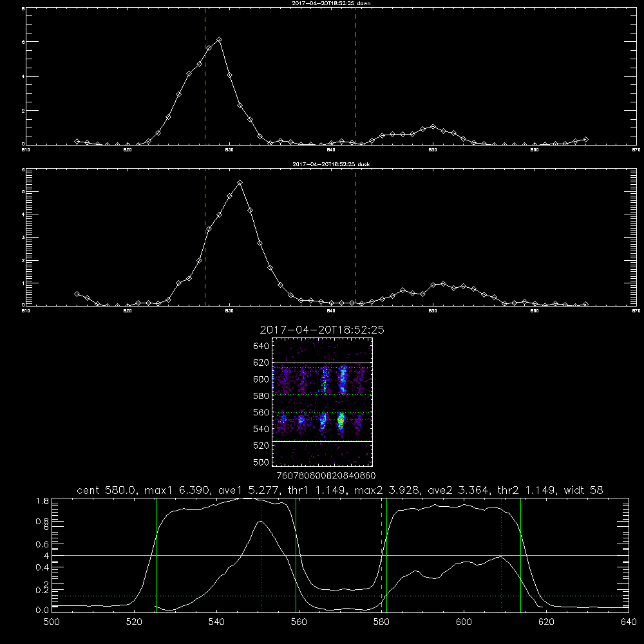
Task: Click the 580 label on bottom plot axis
Action: coord(381,622)
